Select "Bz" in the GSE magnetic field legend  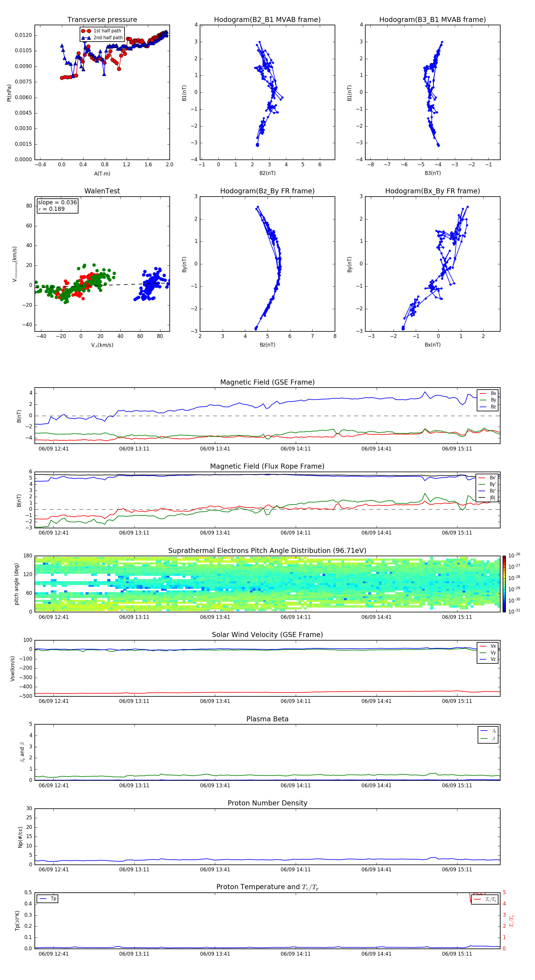488,407
